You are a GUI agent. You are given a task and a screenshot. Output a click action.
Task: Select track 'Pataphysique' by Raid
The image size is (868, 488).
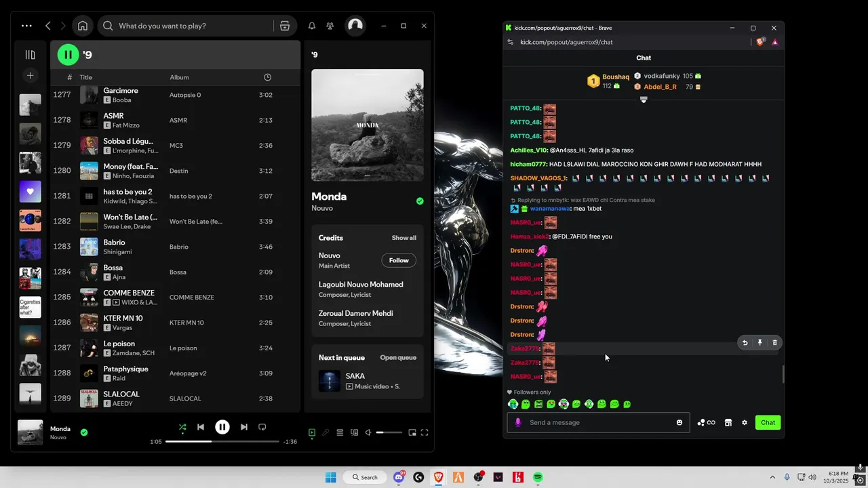[x=175, y=373]
